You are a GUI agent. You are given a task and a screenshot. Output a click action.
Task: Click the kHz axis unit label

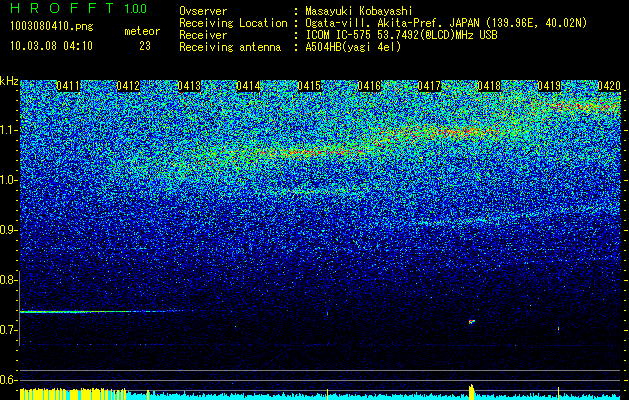(9, 81)
